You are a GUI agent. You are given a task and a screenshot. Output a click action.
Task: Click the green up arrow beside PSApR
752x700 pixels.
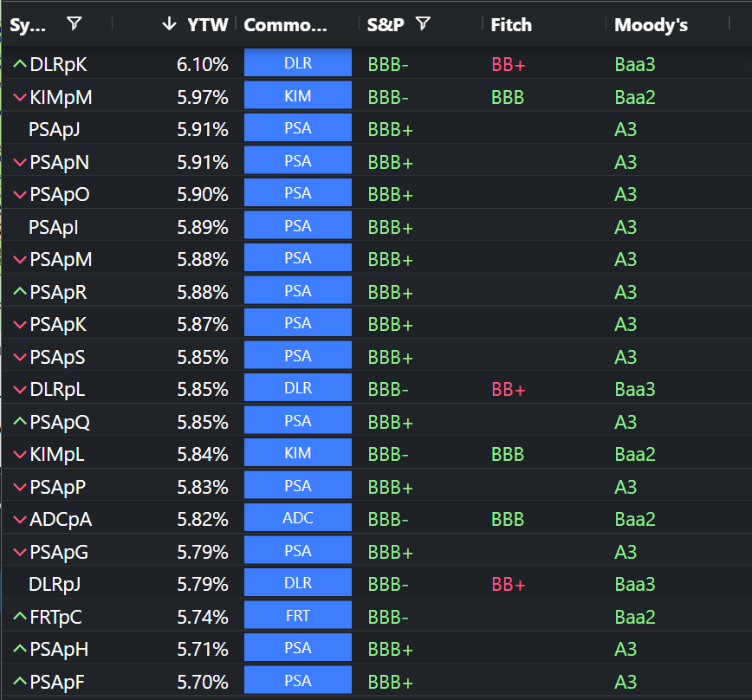tap(19, 292)
